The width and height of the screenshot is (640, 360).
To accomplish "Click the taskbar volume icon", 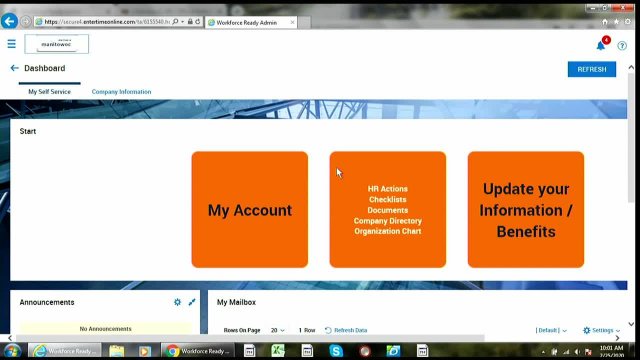I will pos(577,351).
